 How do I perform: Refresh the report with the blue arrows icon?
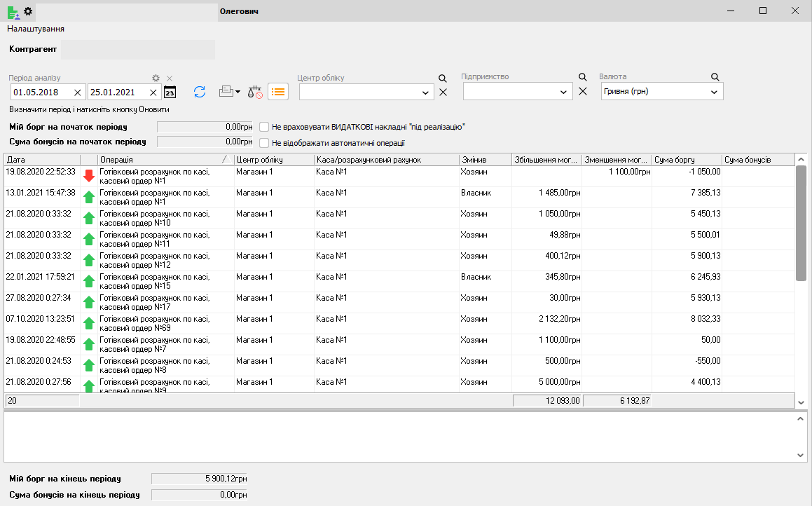tap(200, 93)
